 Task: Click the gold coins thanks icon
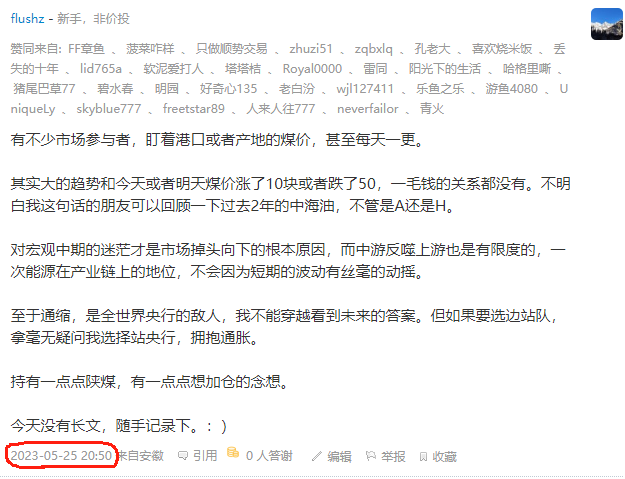pos(233,453)
